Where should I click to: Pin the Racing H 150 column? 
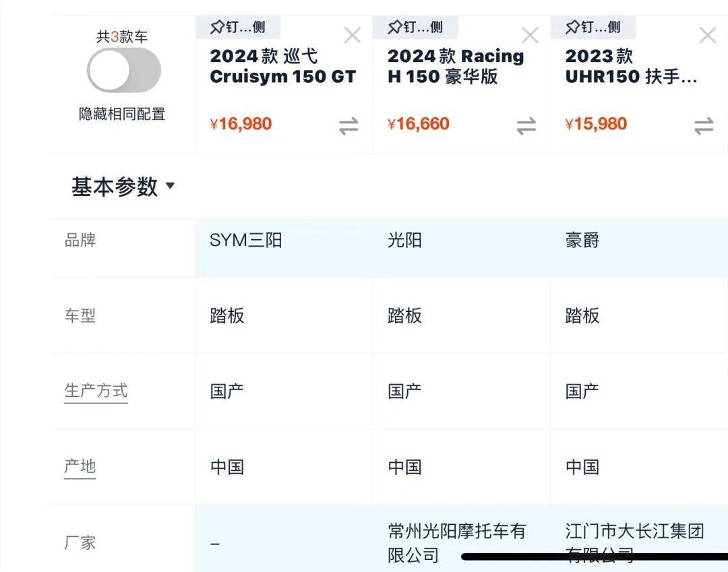(x=416, y=28)
